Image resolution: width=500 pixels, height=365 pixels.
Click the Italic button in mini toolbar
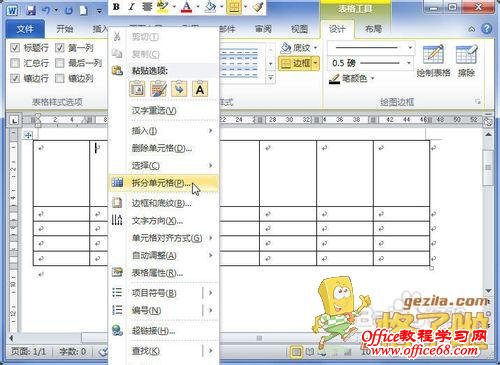pos(131,7)
